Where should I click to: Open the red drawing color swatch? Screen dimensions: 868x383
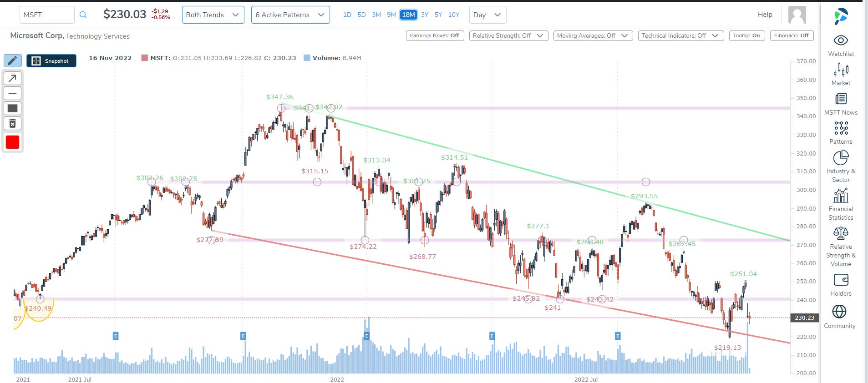pos(13,142)
